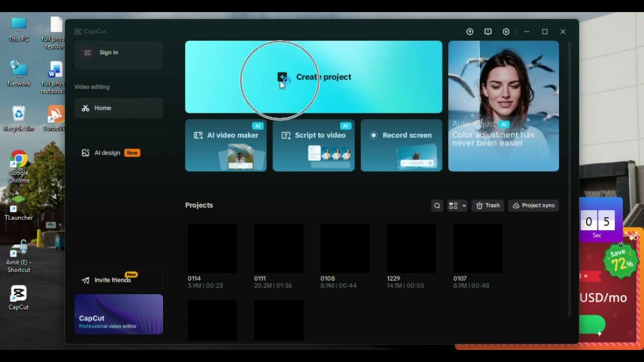
Task: Click the green button in the ad popup
Action: (x=592, y=325)
